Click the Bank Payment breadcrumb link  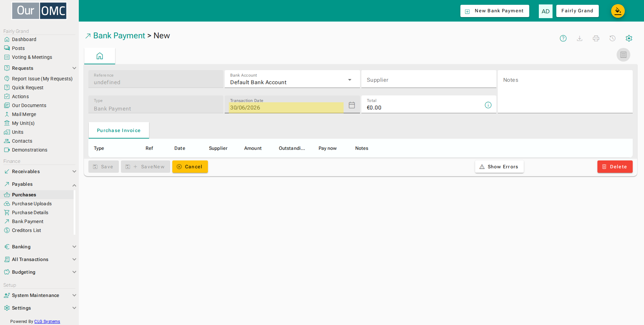pos(119,36)
